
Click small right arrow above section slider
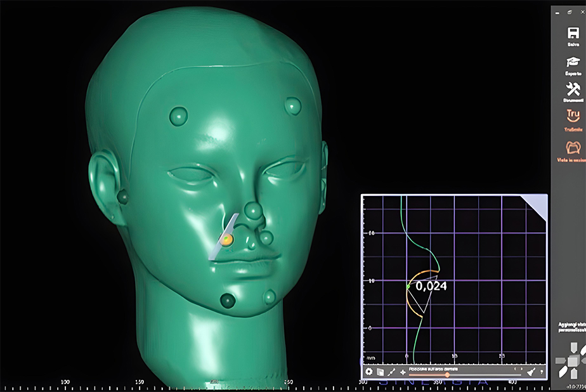521,369
